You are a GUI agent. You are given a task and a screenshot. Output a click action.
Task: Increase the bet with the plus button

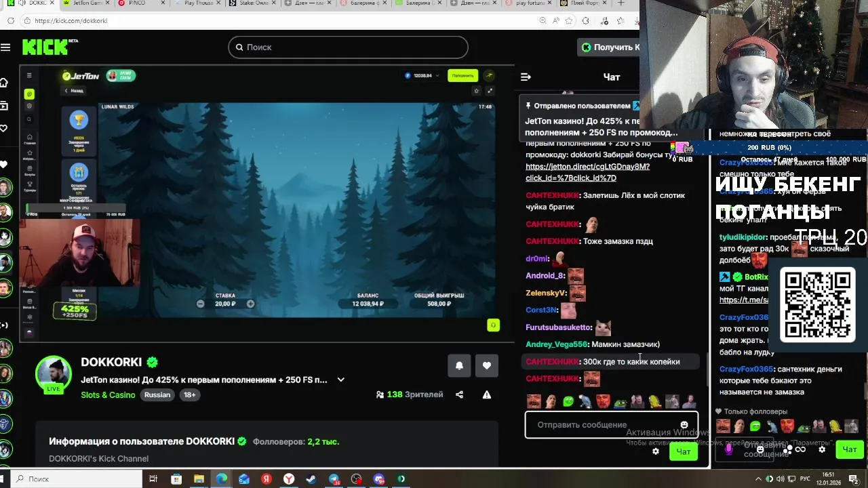tap(250, 304)
